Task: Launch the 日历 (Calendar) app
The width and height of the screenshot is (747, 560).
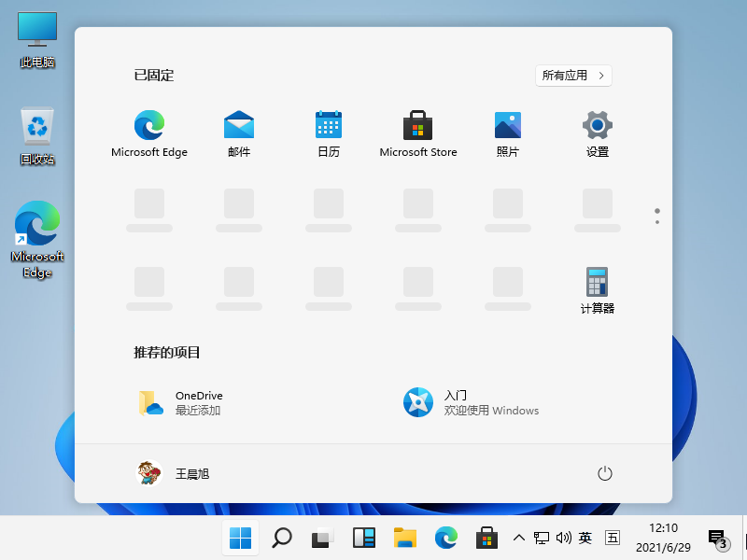Action: (329, 124)
